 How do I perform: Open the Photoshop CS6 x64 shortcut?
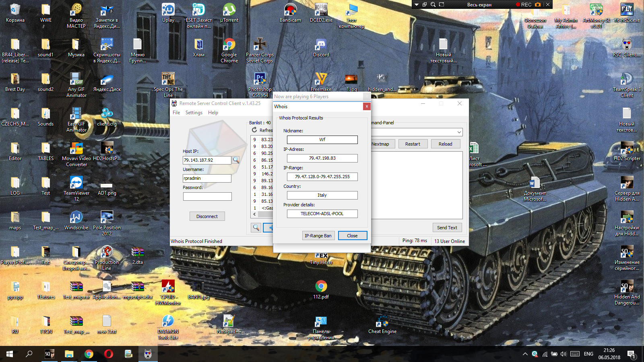[x=260, y=85]
